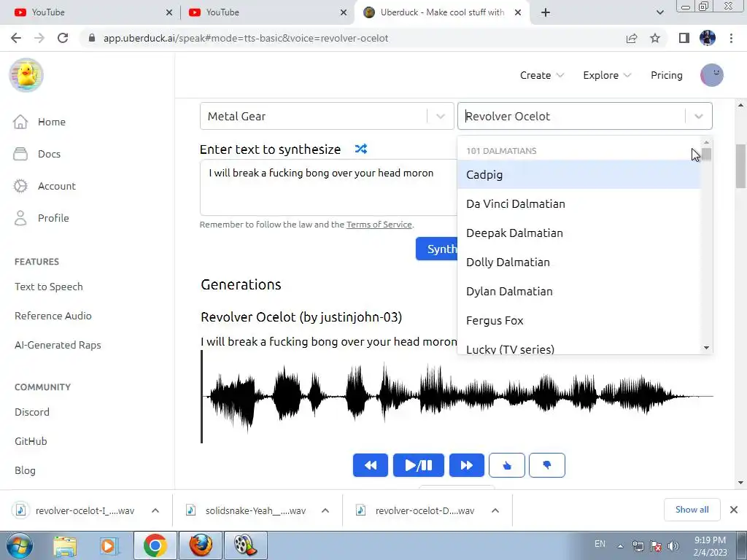Choose Dolly Dalmatian voice

[578, 262]
